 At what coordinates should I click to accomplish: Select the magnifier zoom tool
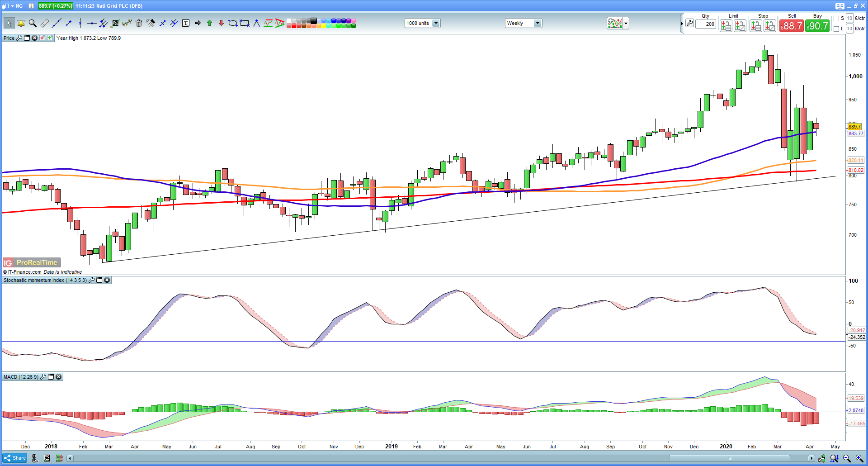click(x=33, y=23)
